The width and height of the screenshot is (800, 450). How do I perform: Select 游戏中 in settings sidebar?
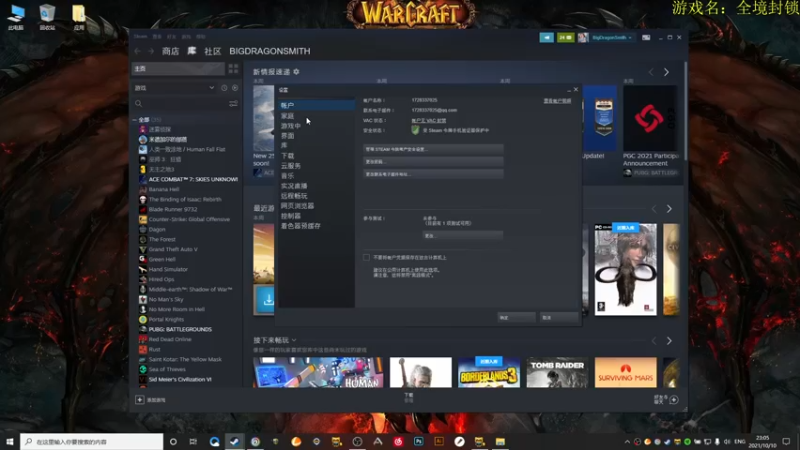[x=291, y=126]
